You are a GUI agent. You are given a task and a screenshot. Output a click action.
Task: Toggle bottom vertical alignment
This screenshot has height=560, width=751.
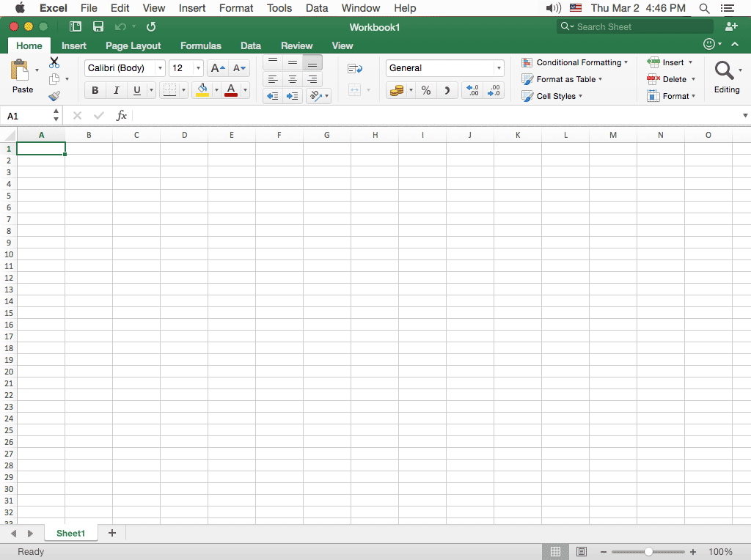312,62
